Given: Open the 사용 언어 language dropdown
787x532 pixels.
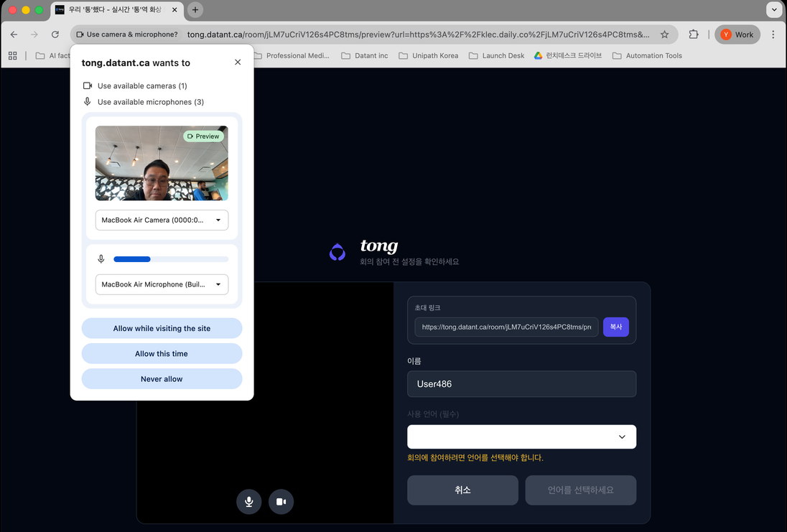Looking at the screenshot, I should [x=521, y=437].
